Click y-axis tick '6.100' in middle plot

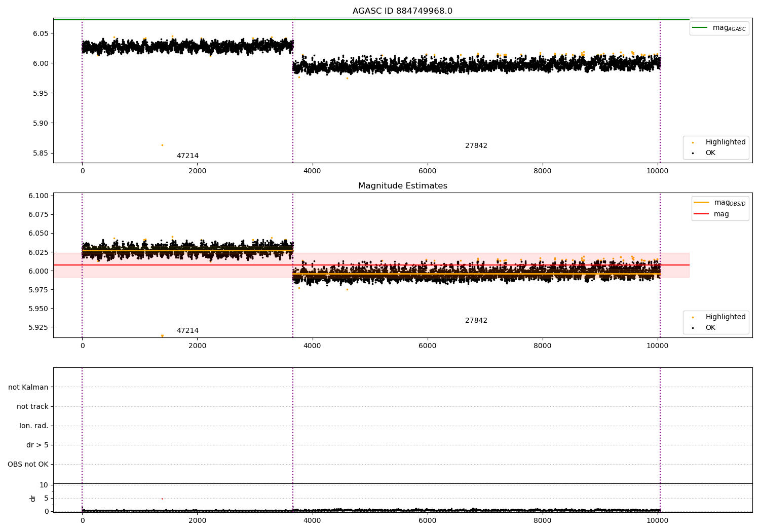point(39,196)
